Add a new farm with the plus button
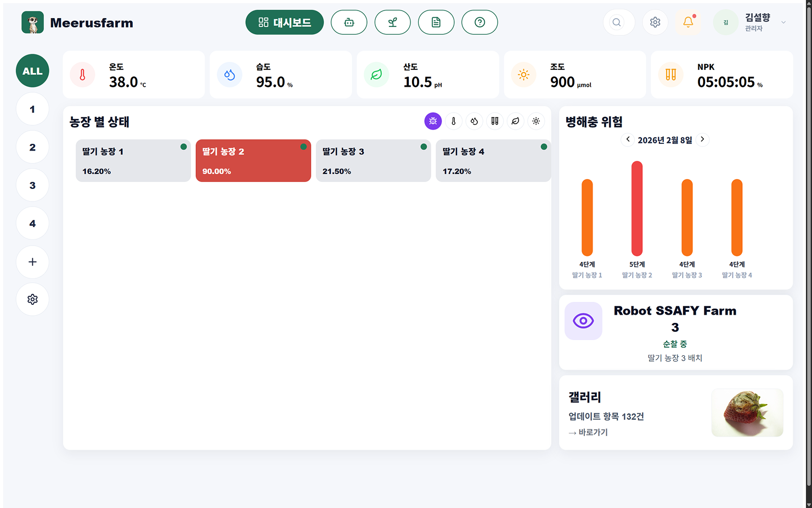Viewport: 812px width, 508px height. pyautogui.click(x=32, y=262)
